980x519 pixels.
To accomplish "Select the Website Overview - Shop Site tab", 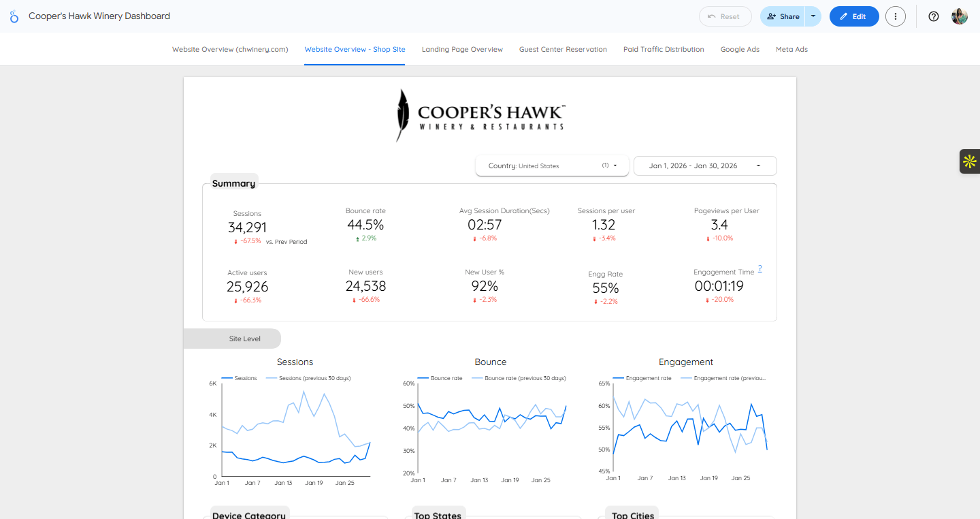I will coord(355,49).
